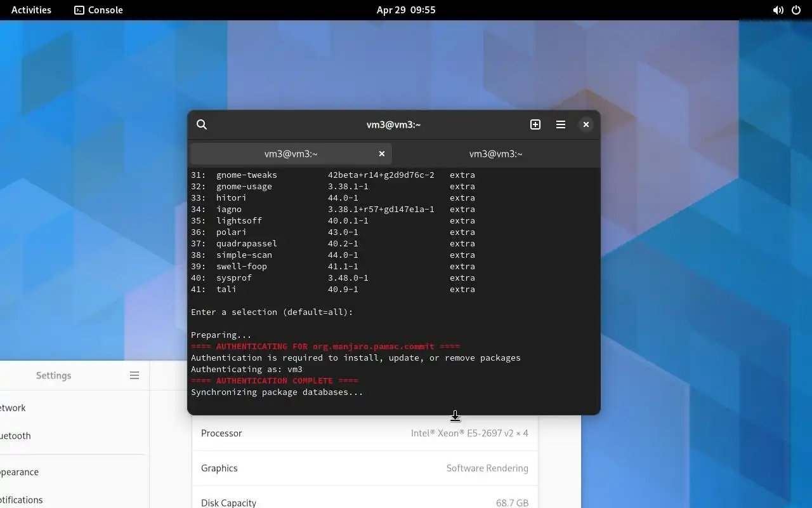Close the first vm3@vm3:~ tab

tap(382, 154)
